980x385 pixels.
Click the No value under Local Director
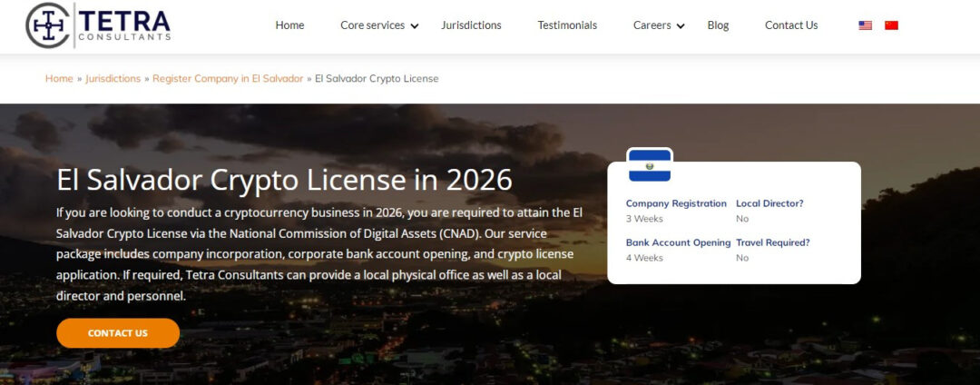pos(742,219)
